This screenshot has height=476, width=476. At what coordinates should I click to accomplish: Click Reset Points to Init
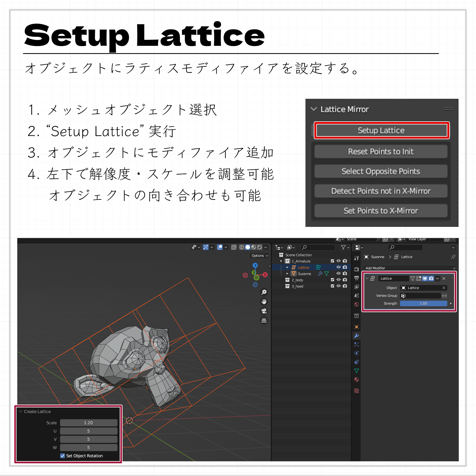coord(381,152)
